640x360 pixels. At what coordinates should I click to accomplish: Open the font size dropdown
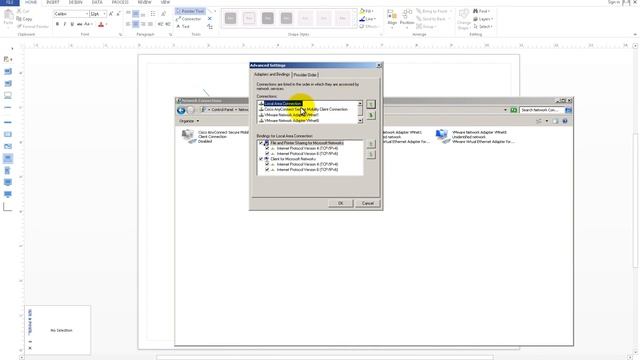pyautogui.click(x=104, y=14)
